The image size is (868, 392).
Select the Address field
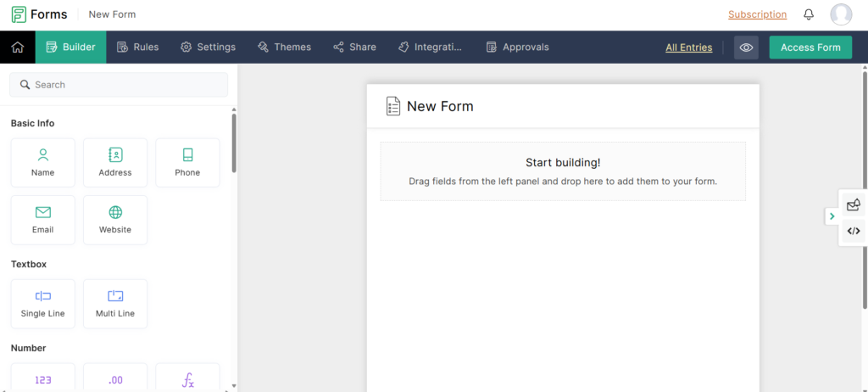[x=115, y=162]
